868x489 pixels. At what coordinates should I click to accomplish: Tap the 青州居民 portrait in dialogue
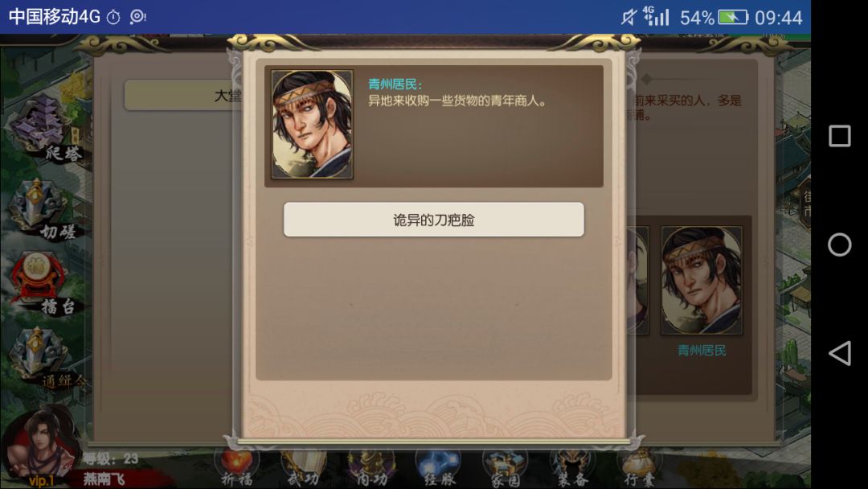pyautogui.click(x=312, y=124)
